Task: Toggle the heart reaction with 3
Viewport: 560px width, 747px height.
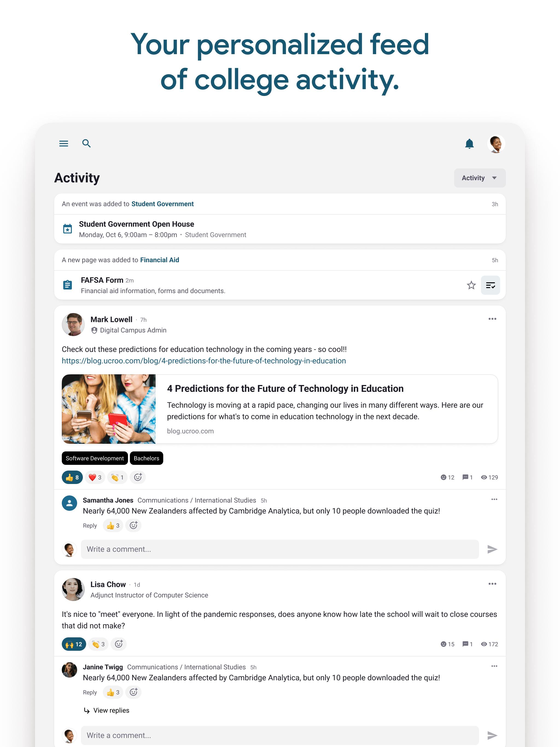Action: (95, 477)
